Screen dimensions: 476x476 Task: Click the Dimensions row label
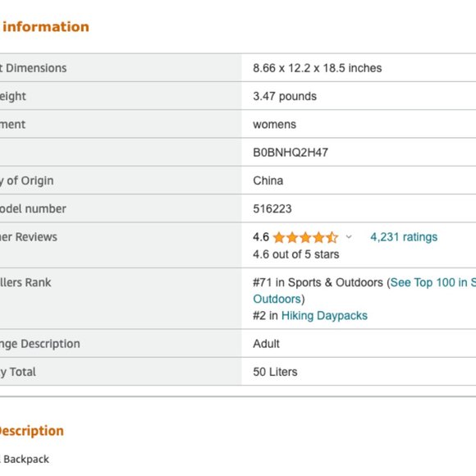[33, 68]
